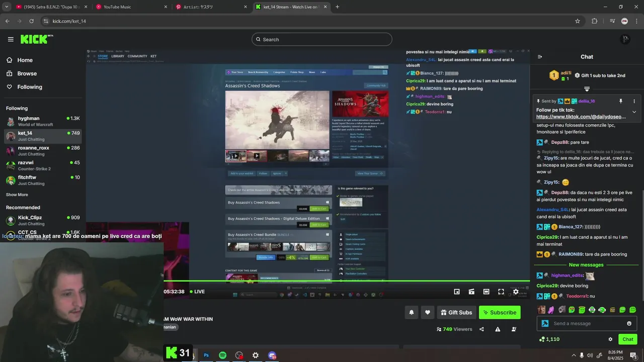The width and height of the screenshot is (644, 362).
Task: Open Spotify from the taskbar
Action: click(x=223, y=355)
